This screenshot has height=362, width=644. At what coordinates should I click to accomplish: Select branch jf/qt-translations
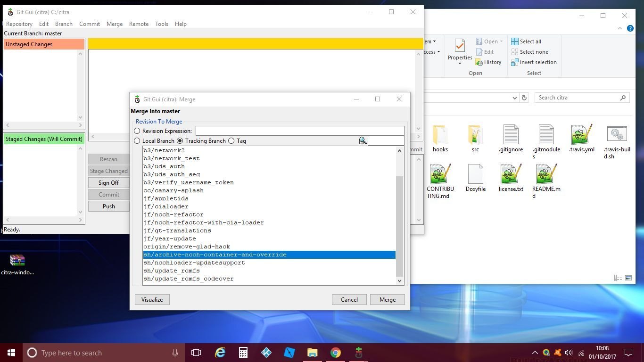(x=269, y=230)
